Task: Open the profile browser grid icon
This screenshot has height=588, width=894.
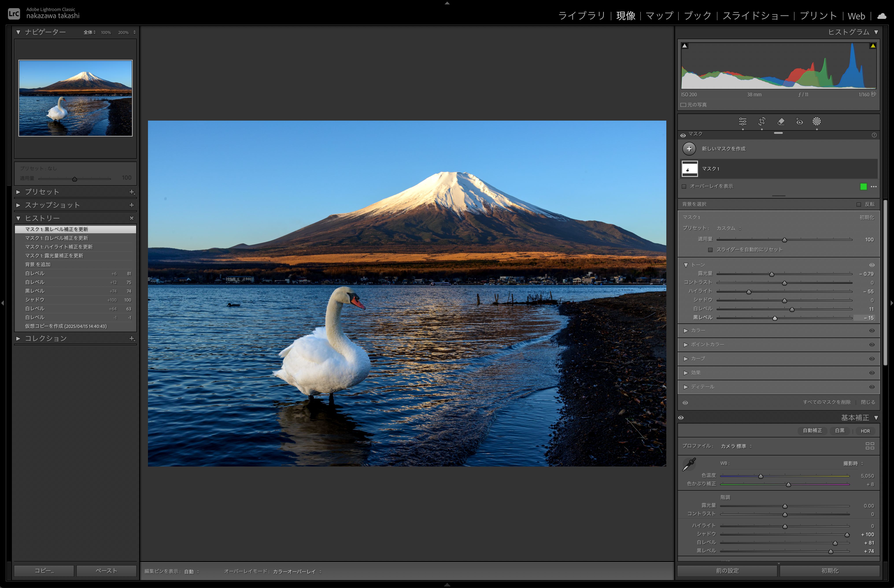Action: 870,446
